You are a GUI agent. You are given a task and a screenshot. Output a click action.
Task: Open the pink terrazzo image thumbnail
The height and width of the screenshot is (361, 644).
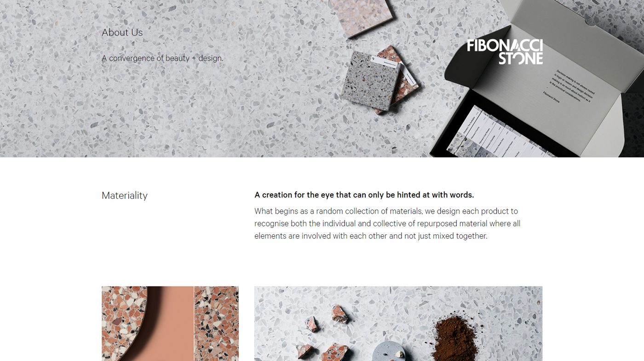pyautogui.click(x=170, y=324)
